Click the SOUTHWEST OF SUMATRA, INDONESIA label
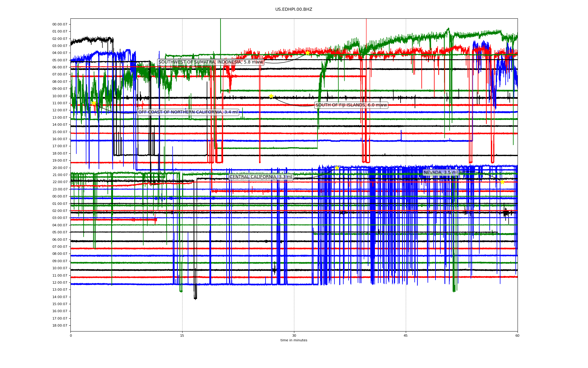The width and height of the screenshot is (588, 368). coord(211,62)
